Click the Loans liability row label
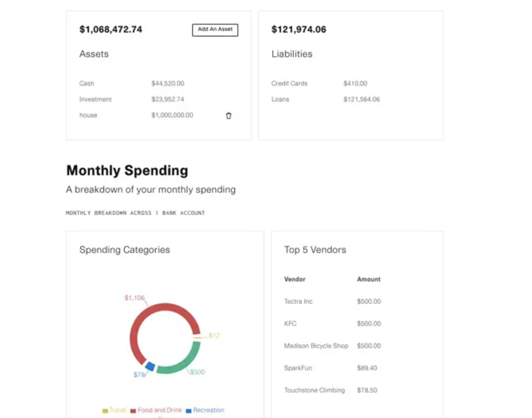This screenshot has width=532, height=418. click(x=280, y=100)
